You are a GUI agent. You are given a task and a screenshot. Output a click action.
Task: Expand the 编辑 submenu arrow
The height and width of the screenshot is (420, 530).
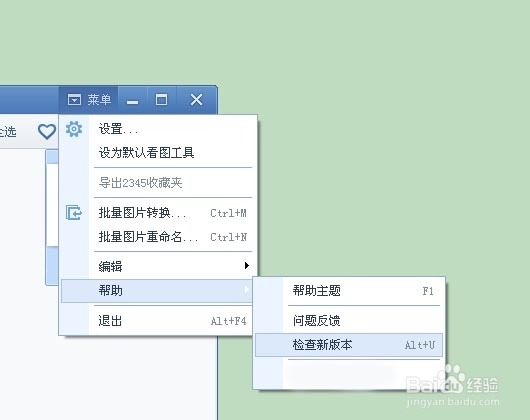(247, 266)
